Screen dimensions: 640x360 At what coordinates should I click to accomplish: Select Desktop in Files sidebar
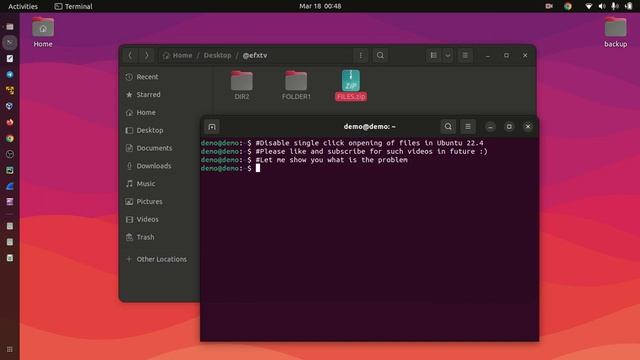[160, 130]
